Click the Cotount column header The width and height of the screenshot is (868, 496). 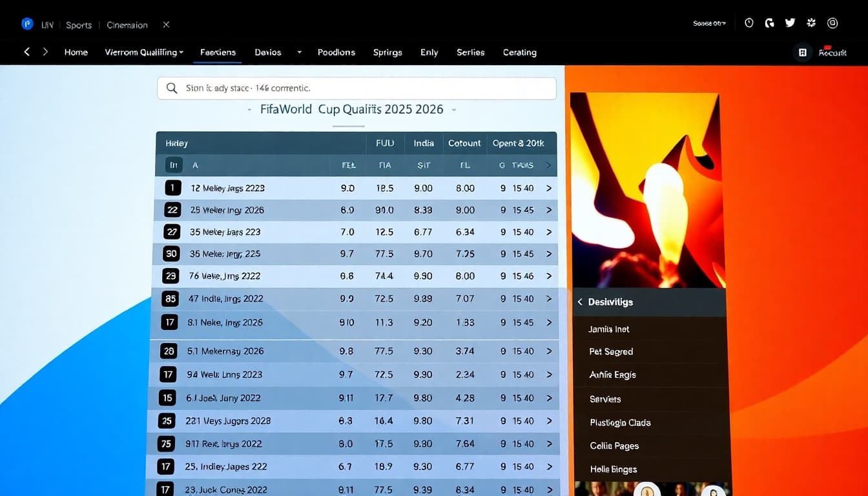464,143
